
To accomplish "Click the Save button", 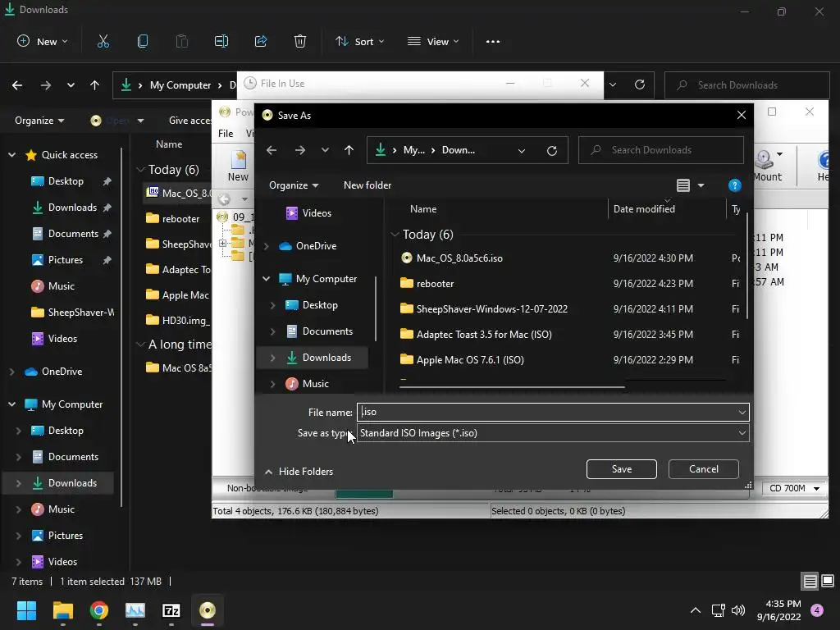I will click(x=622, y=468).
